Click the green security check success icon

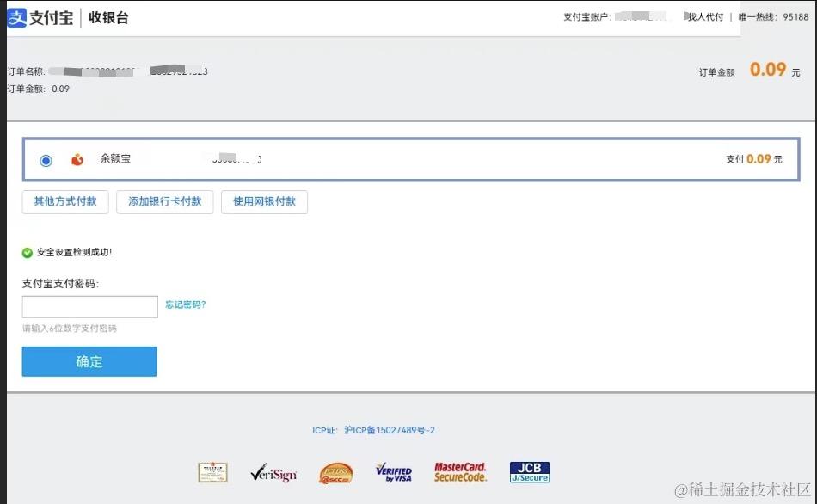[x=27, y=252]
